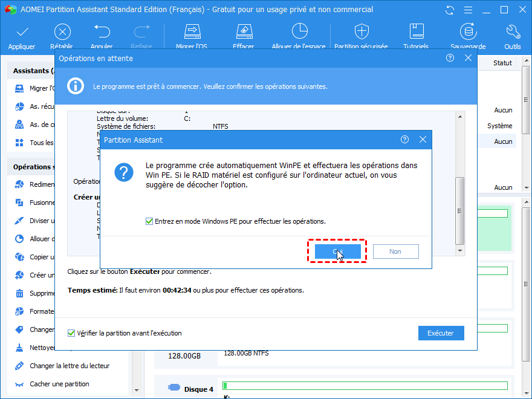Select Cacher une partition option
Image resolution: width=532 pixels, height=399 pixels.
[x=59, y=384]
